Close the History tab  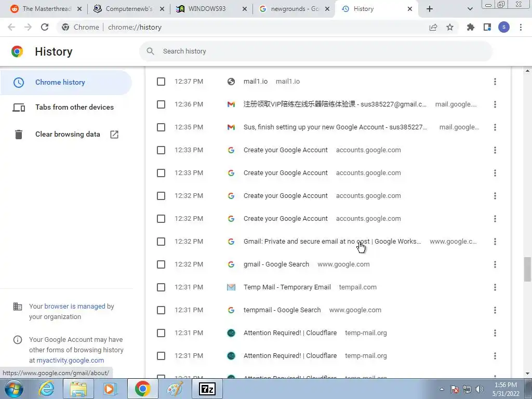(x=410, y=9)
